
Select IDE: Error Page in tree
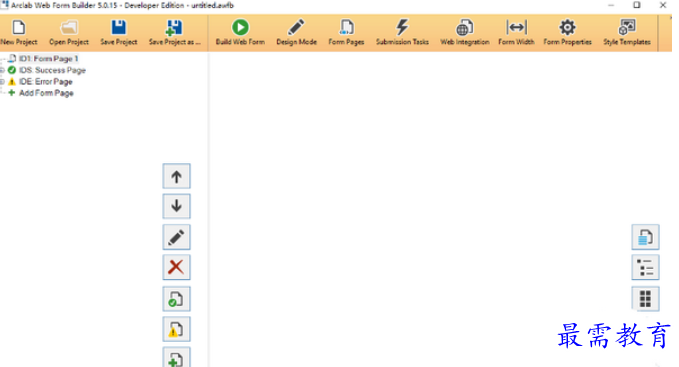tap(45, 81)
